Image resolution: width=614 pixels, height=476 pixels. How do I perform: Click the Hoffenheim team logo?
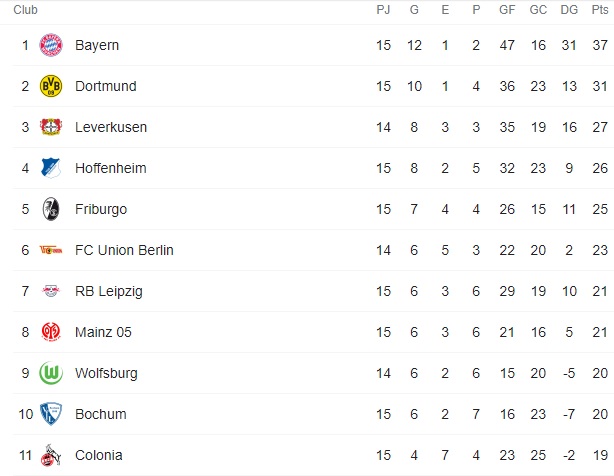click(50, 168)
